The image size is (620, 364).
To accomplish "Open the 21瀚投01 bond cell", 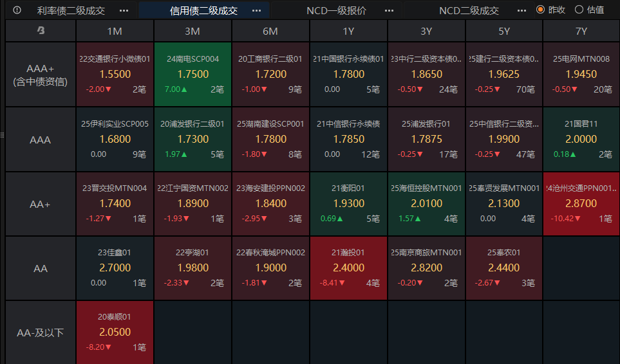I will click(x=348, y=268).
